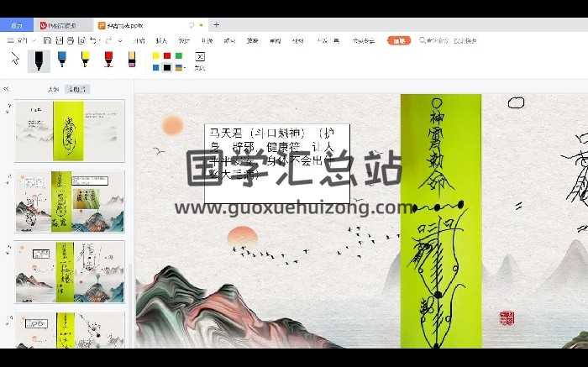
Task: Select the mouse pointer tool
Action: (15, 59)
